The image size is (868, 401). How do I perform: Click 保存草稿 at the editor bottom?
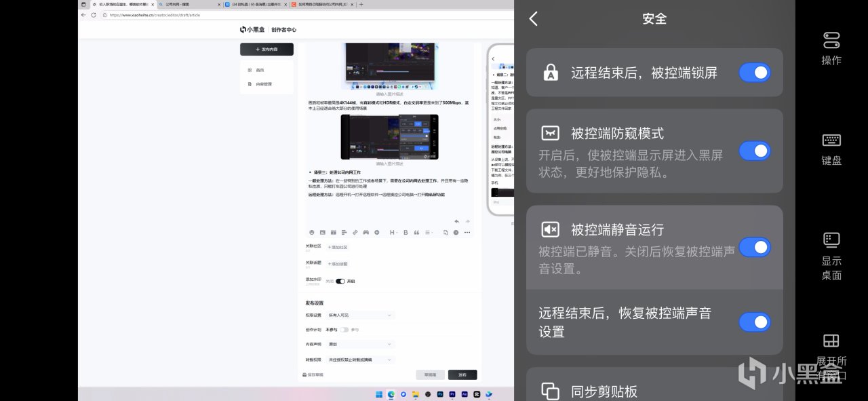(x=313, y=375)
